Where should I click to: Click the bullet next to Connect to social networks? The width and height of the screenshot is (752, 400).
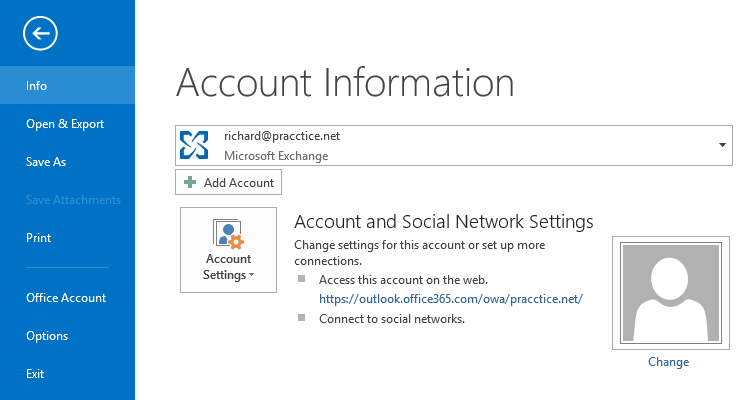click(302, 318)
